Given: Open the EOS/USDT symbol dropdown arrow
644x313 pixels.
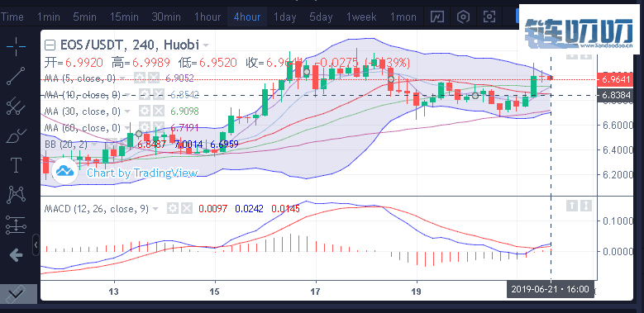Looking at the screenshot, I should [205, 45].
